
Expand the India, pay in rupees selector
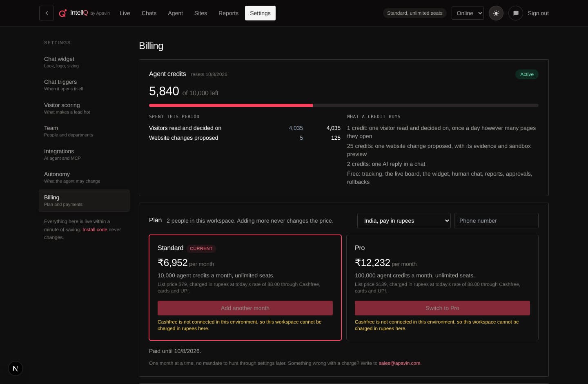coord(404,221)
